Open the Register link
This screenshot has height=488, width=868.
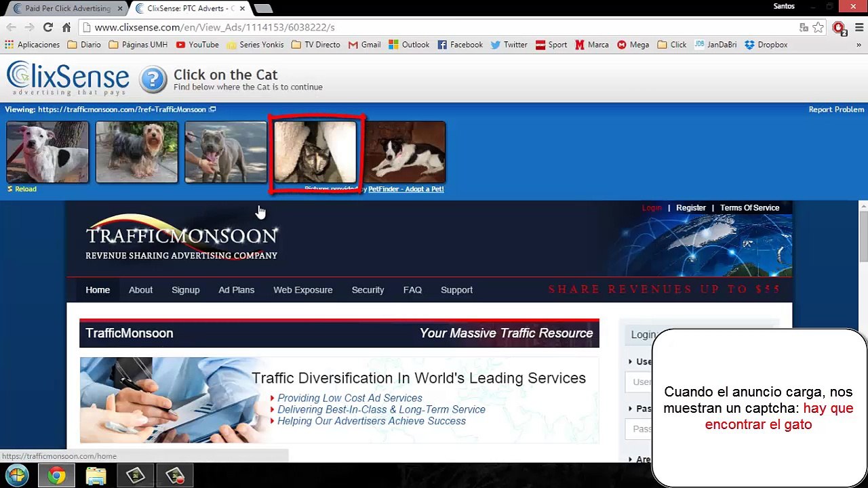pyautogui.click(x=691, y=207)
